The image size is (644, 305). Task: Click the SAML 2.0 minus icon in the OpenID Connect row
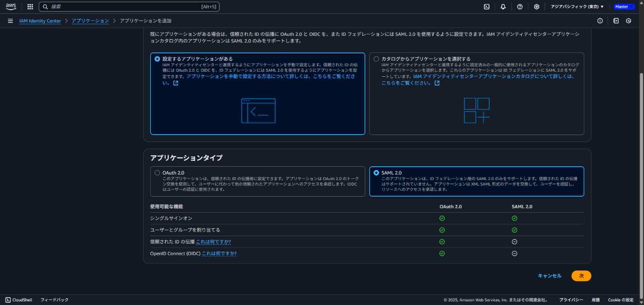pyautogui.click(x=514, y=253)
